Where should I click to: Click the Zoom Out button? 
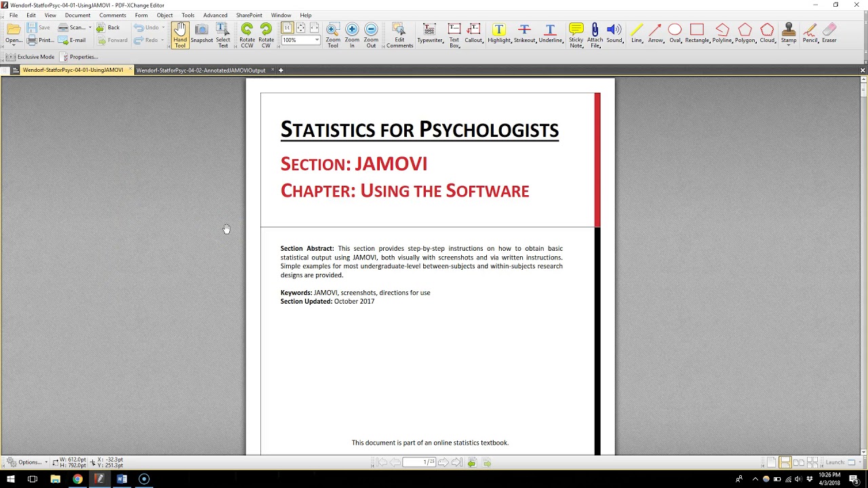(371, 35)
